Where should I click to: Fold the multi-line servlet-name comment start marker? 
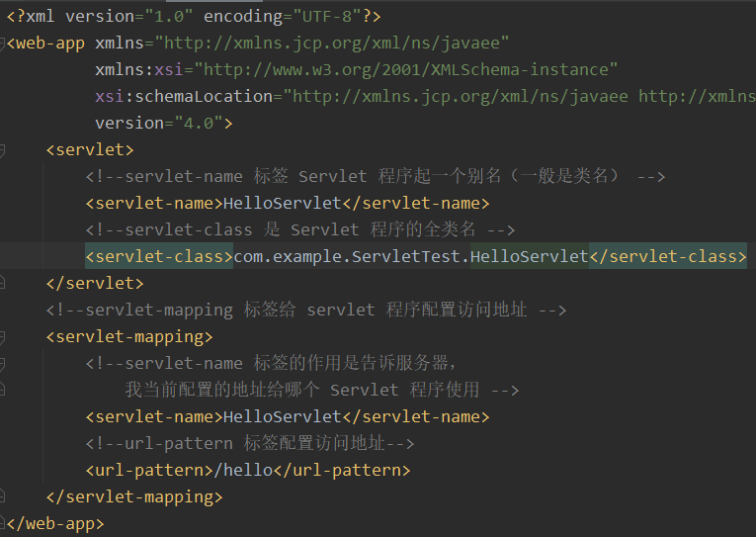click(2, 364)
